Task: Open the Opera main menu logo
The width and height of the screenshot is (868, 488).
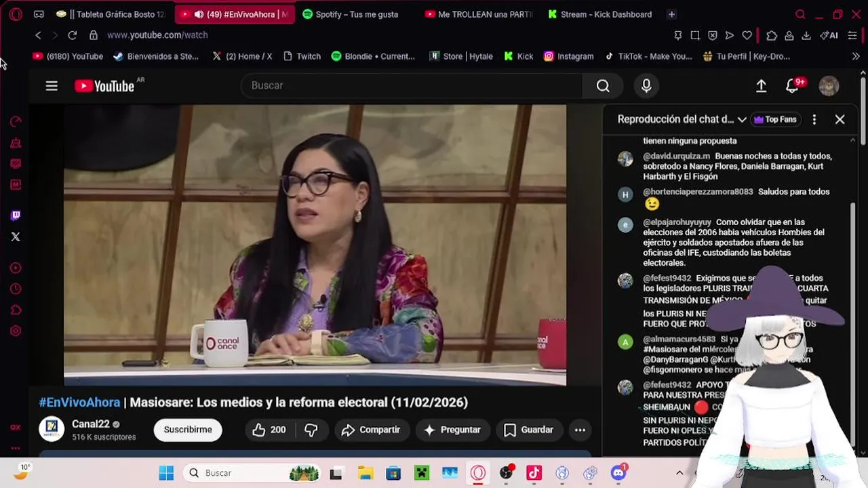Action: pyautogui.click(x=16, y=14)
